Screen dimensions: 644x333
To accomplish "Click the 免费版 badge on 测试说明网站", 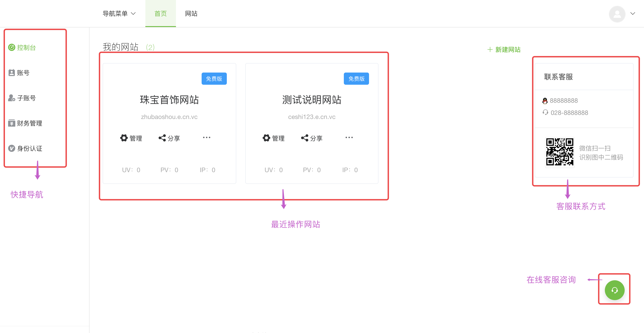I will tap(356, 79).
